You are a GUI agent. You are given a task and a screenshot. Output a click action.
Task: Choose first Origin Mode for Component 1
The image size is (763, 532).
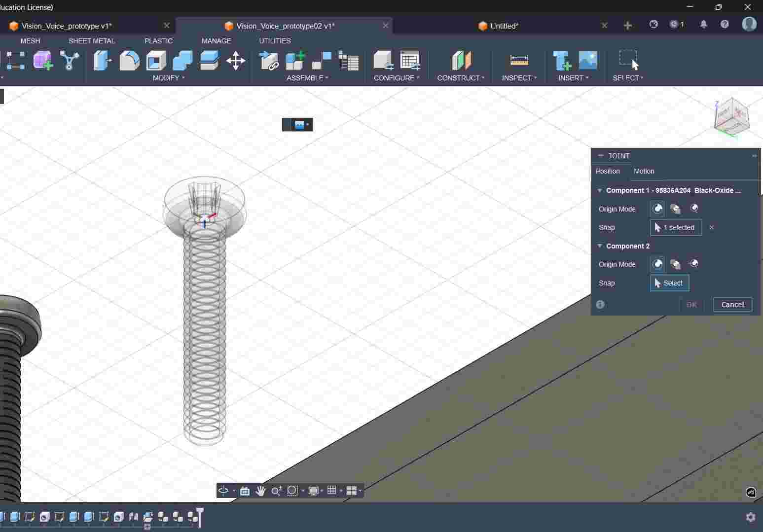click(657, 209)
